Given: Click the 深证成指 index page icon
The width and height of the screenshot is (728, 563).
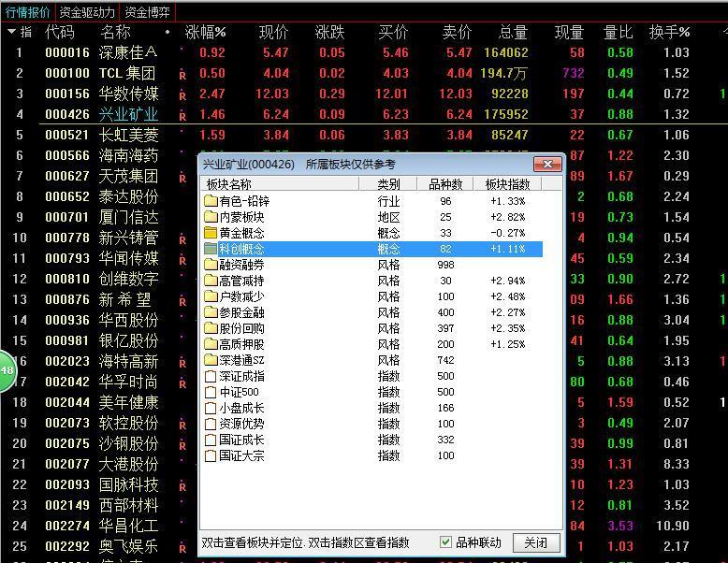Looking at the screenshot, I should click(x=211, y=376).
